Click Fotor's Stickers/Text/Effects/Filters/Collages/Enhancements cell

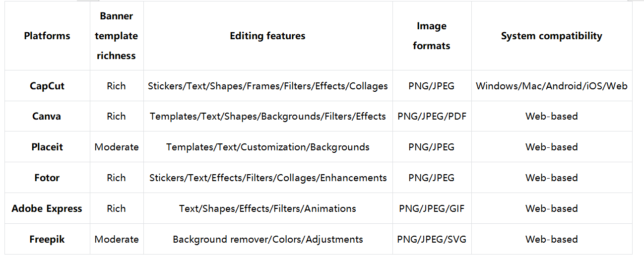click(267, 178)
